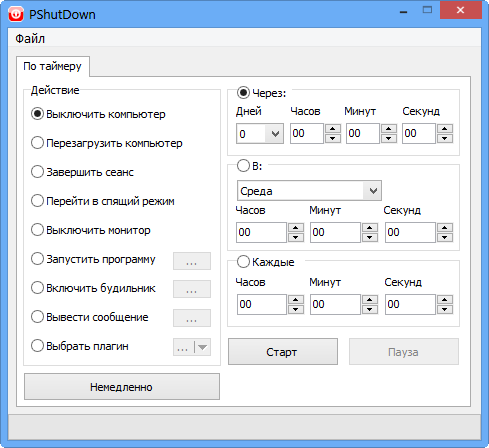Choose Включить будильник radio button
Viewport: 489px width, 448px height.
point(93,288)
